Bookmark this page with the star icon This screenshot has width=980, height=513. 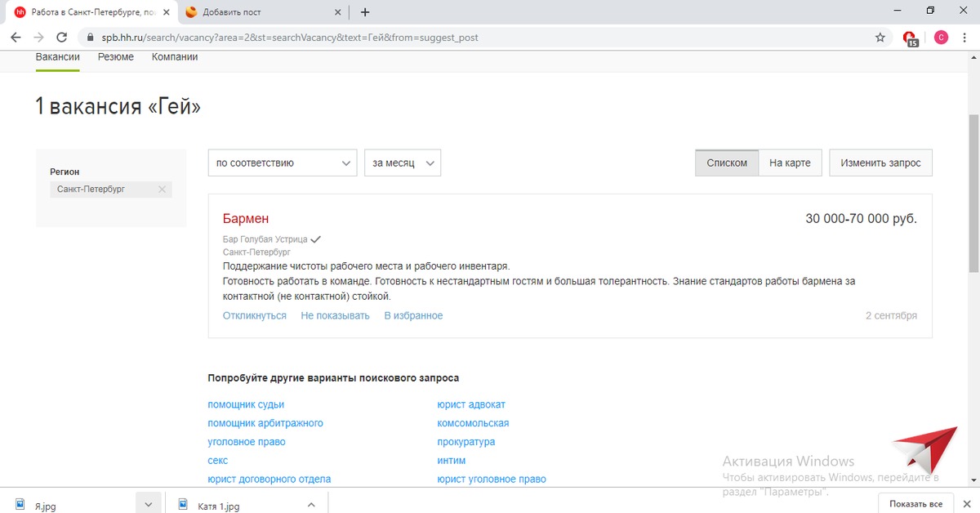coord(880,38)
